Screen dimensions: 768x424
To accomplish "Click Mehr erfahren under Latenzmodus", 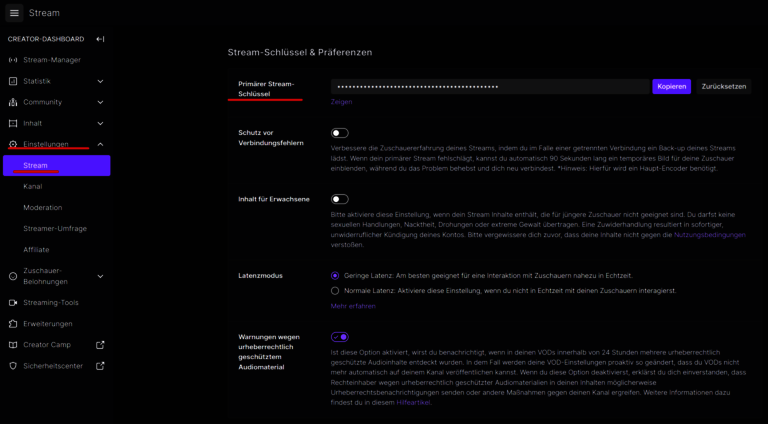I will [353, 306].
